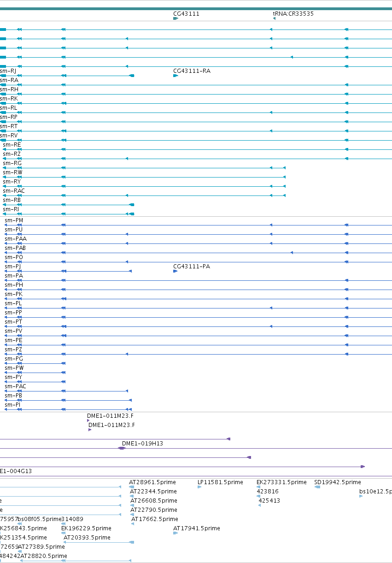Image resolution: width=392 pixels, height=563 pixels.
Task: Click the sm-RZ transcript label
Action: [12, 154]
